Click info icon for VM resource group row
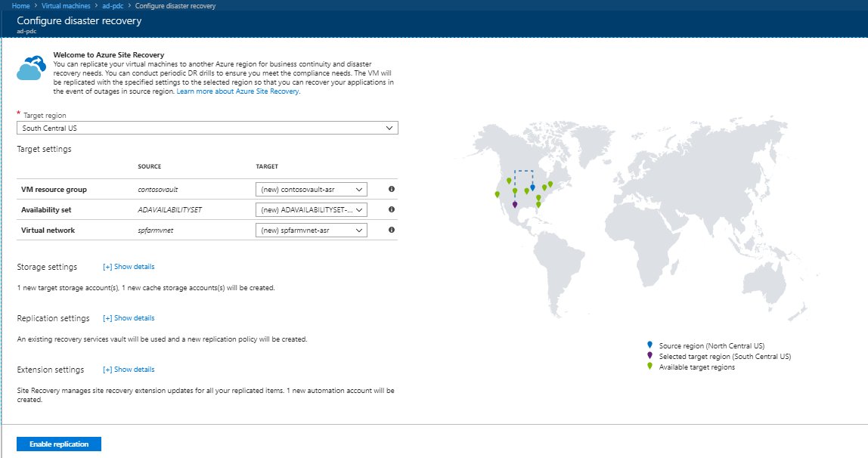This screenshot has width=868, height=458. [392, 189]
